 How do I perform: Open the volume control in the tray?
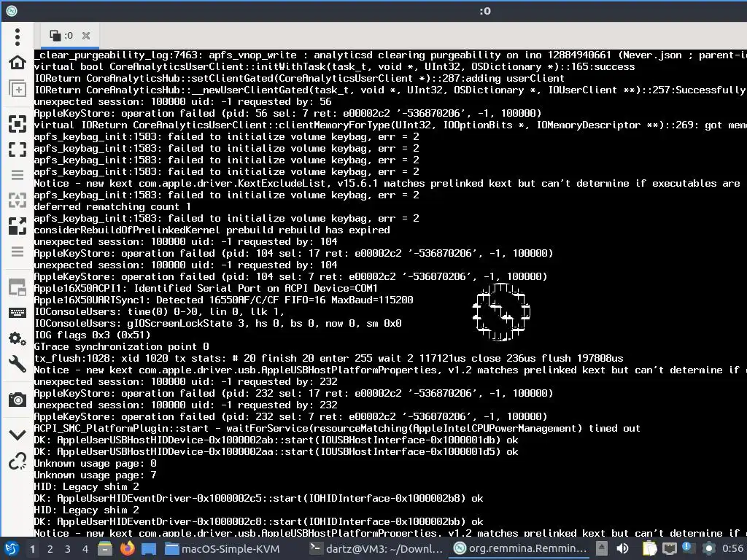[622, 548]
